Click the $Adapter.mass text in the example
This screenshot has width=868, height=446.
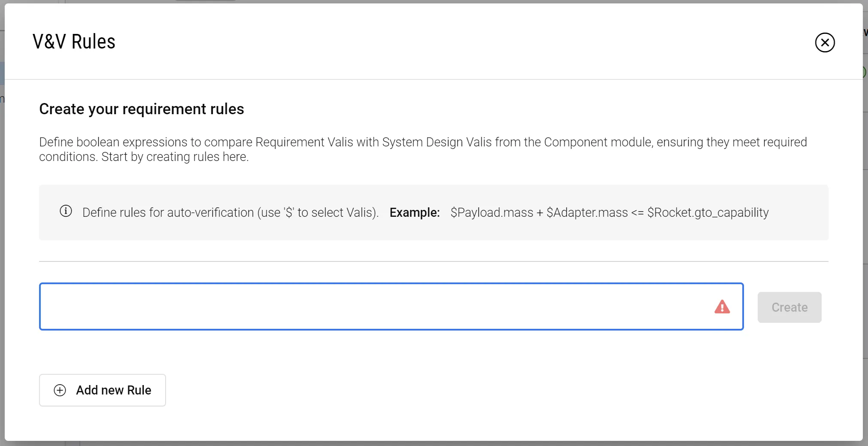[x=587, y=212]
